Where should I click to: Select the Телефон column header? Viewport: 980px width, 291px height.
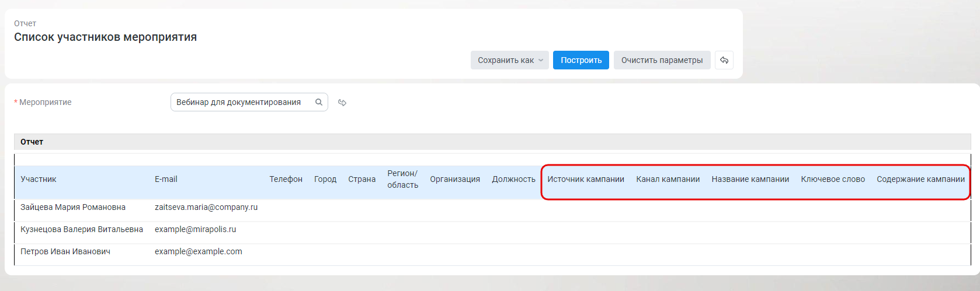[286, 179]
